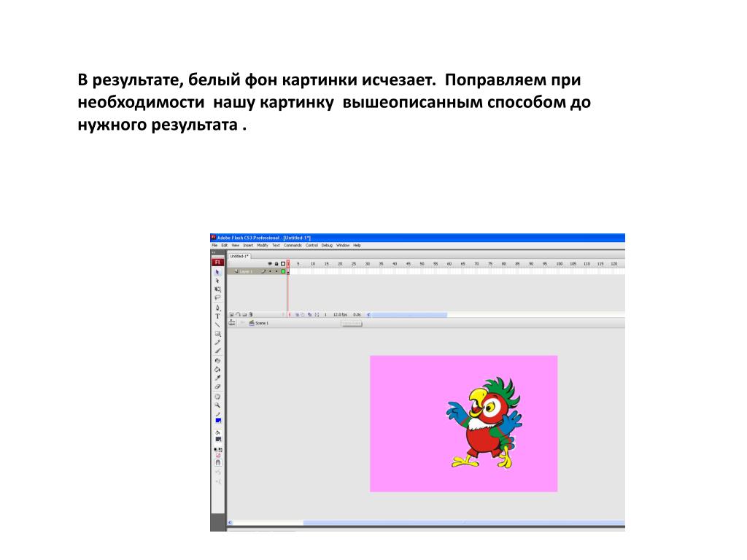Toggle Layer 1 visibility dot

point(270,271)
